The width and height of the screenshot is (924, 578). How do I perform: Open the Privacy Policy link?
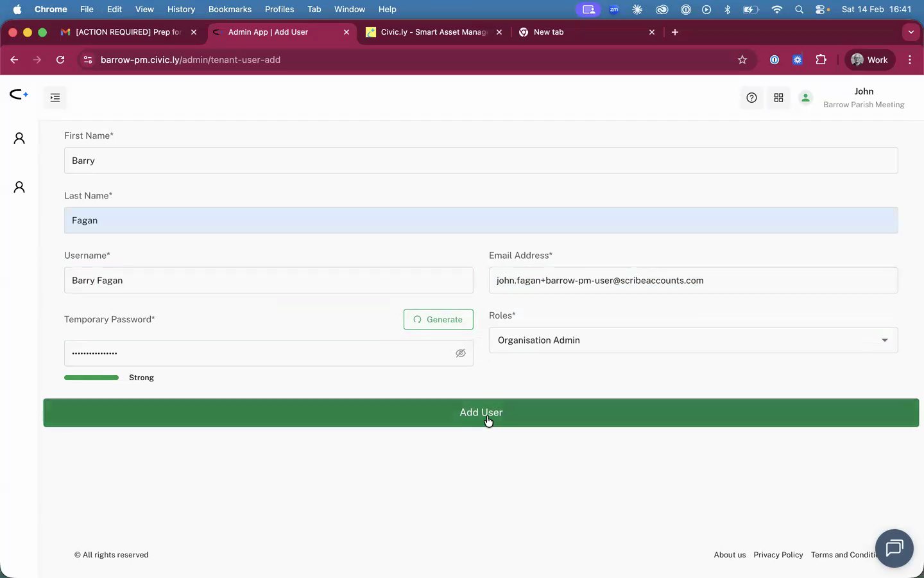tap(778, 555)
